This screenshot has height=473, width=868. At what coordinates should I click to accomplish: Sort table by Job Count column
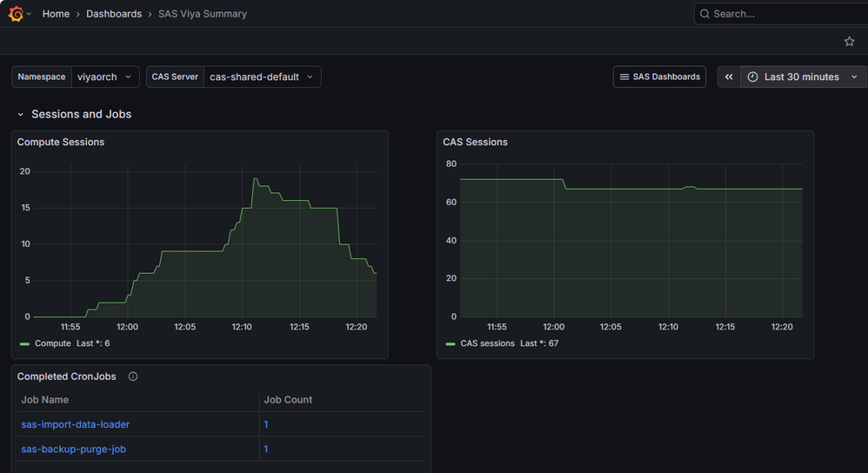click(x=288, y=399)
